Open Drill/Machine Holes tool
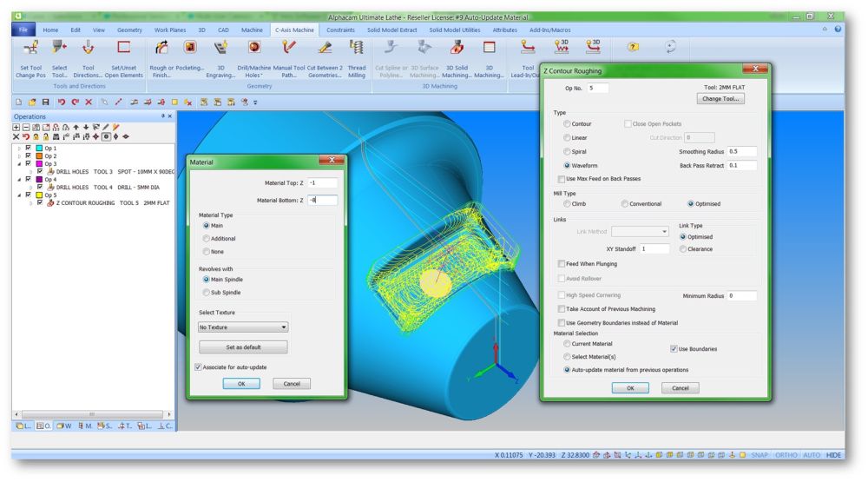The image size is (868, 482). (x=254, y=50)
